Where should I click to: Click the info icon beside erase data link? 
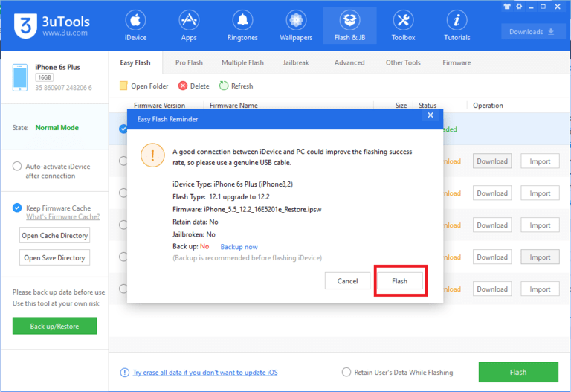[125, 373]
